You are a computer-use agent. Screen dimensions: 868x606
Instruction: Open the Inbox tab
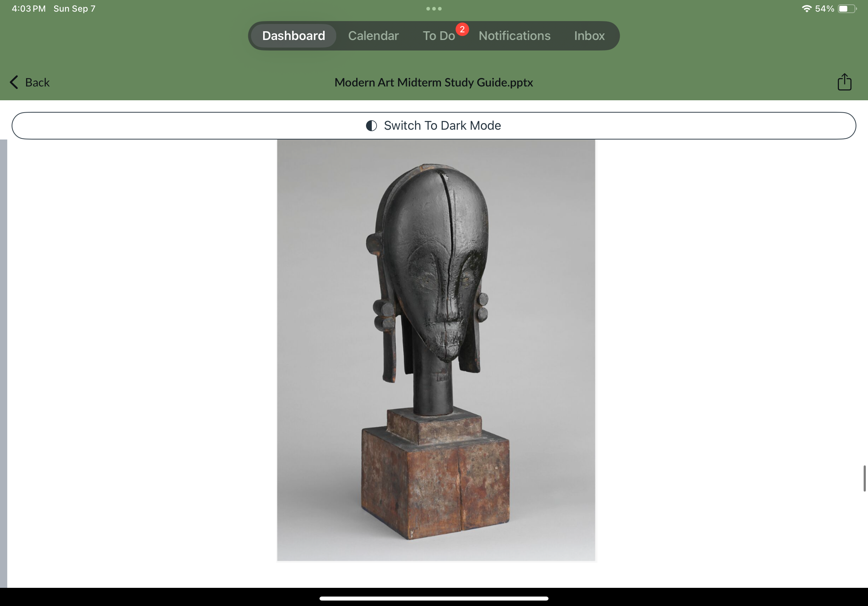tap(589, 36)
